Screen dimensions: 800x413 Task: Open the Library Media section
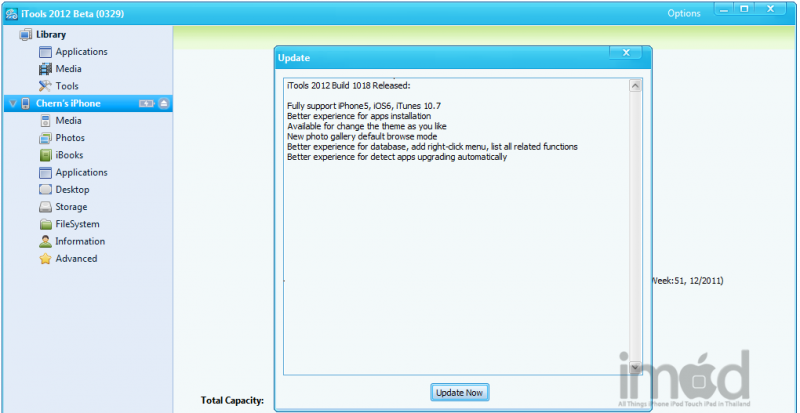69,69
